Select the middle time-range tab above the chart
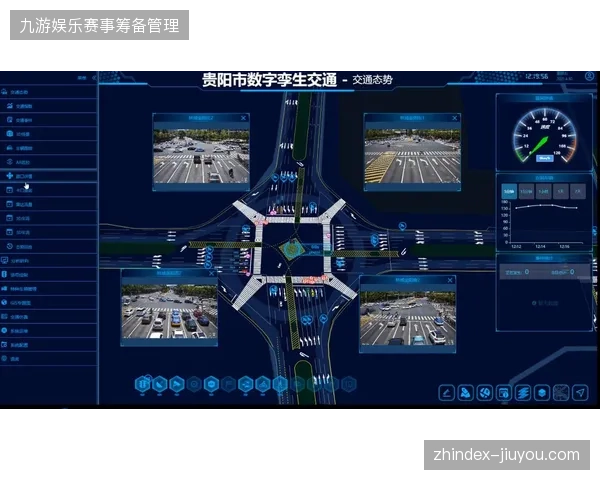Viewport: 600px width, 480px height. [x=543, y=191]
